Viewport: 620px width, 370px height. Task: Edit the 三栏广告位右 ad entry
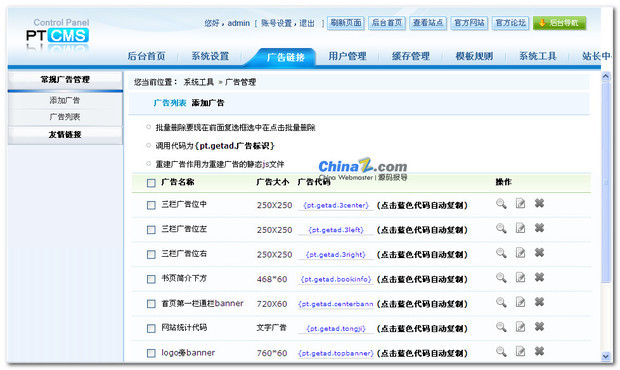(x=520, y=253)
